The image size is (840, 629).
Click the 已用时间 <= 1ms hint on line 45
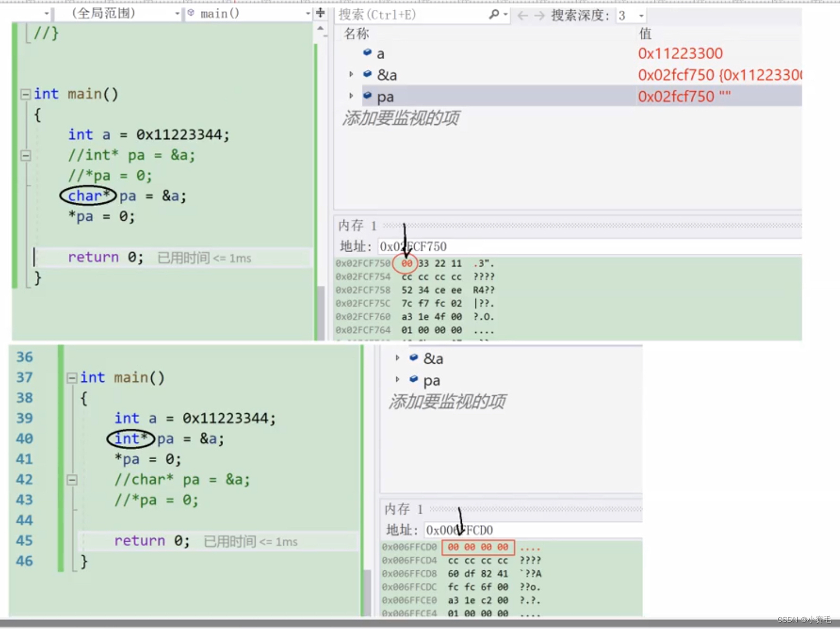pyautogui.click(x=251, y=542)
